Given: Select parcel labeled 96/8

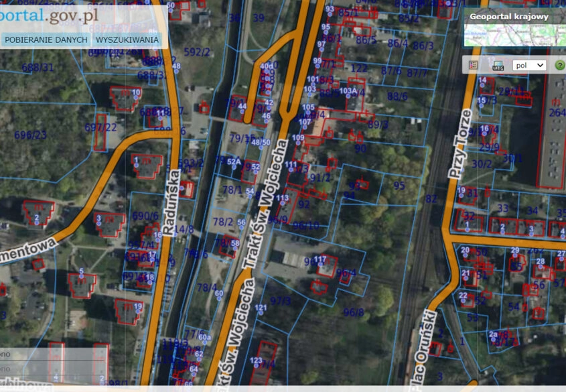Looking at the screenshot, I should tap(354, 312).
